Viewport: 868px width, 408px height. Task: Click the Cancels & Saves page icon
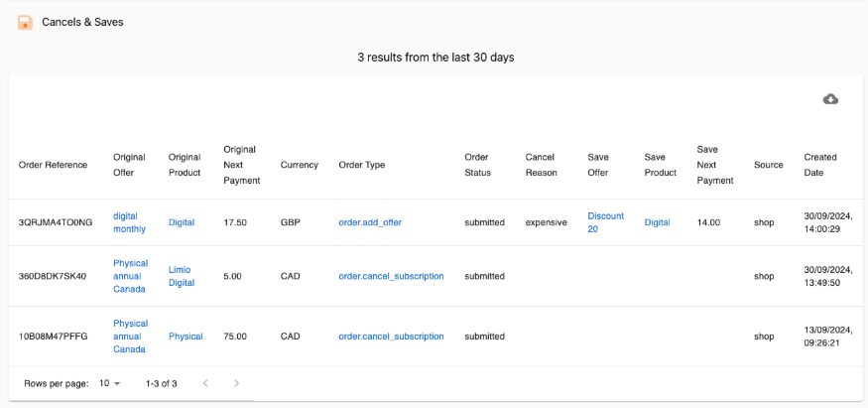25,22
